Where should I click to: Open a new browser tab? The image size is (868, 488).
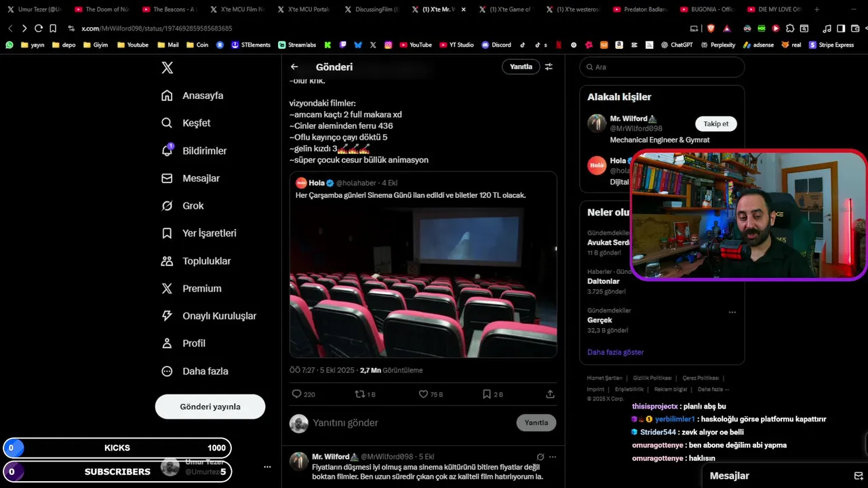click(816, 9)
